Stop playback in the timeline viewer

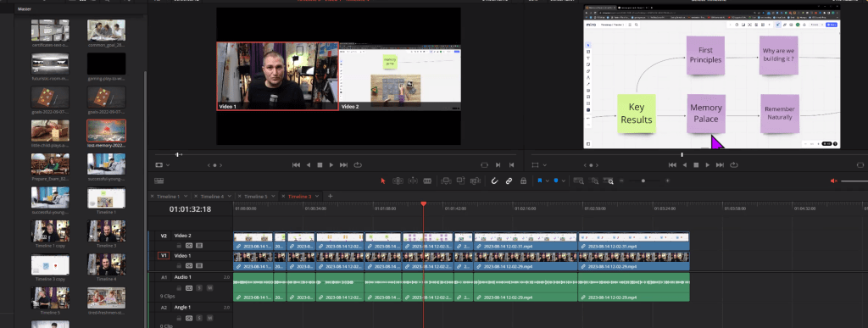click(697, 164)
